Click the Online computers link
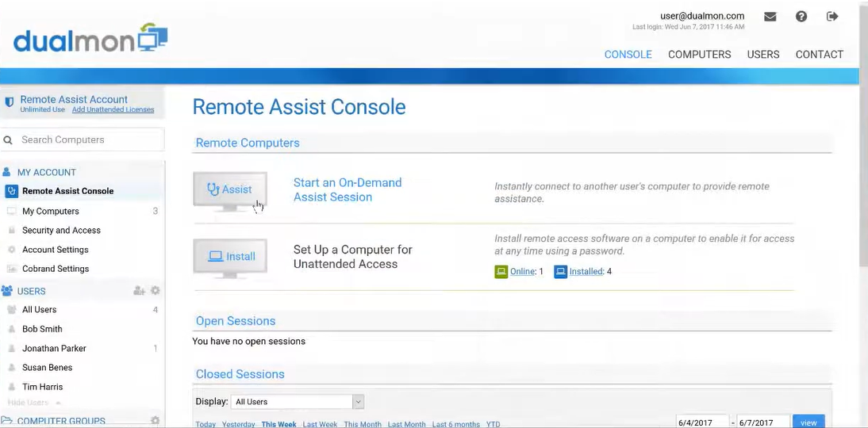The width and height of the screenshot is (868, 428). (523, 272)
